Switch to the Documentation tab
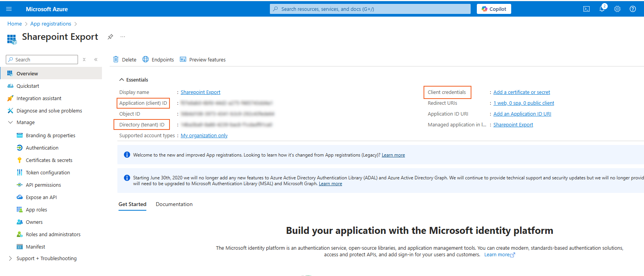Screen dimensions: 644x276 [x=174, y=204]
